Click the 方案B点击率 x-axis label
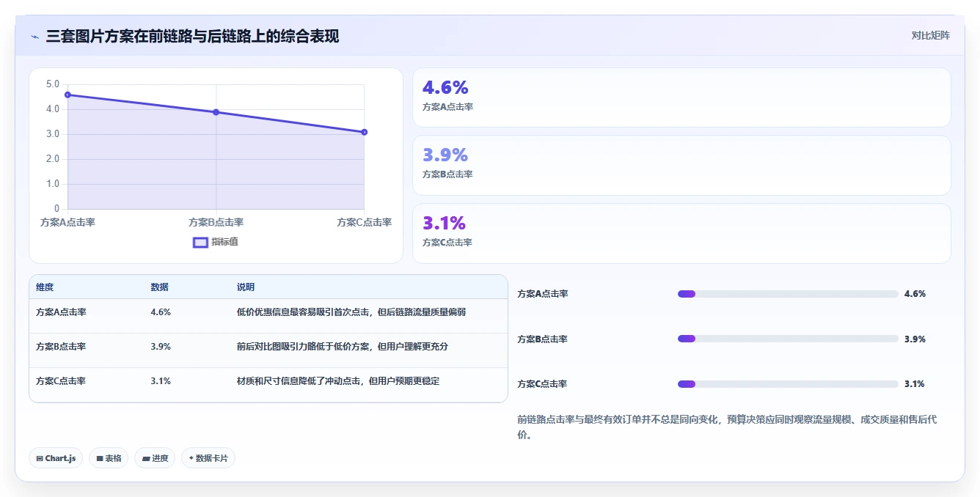Viewport: 980px width, 497px height. point(216,222)
